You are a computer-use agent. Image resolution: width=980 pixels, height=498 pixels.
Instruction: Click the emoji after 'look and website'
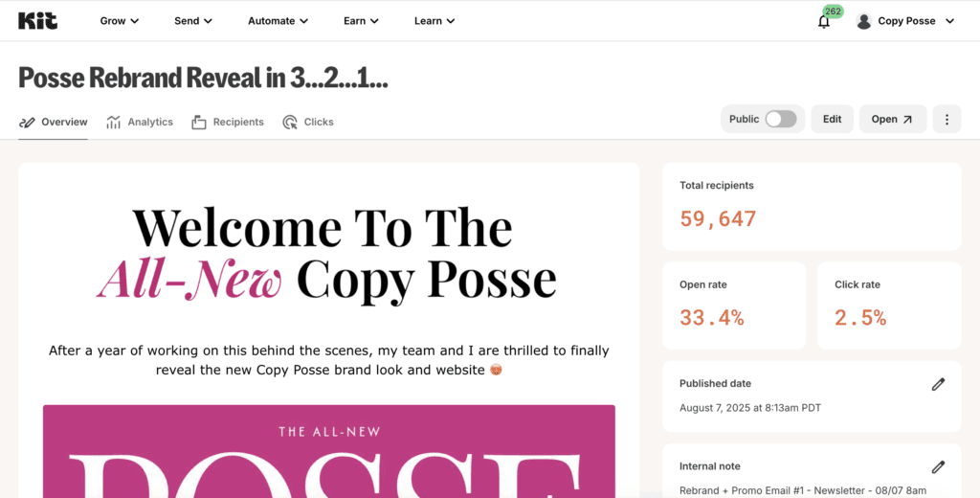coord(496,370)
